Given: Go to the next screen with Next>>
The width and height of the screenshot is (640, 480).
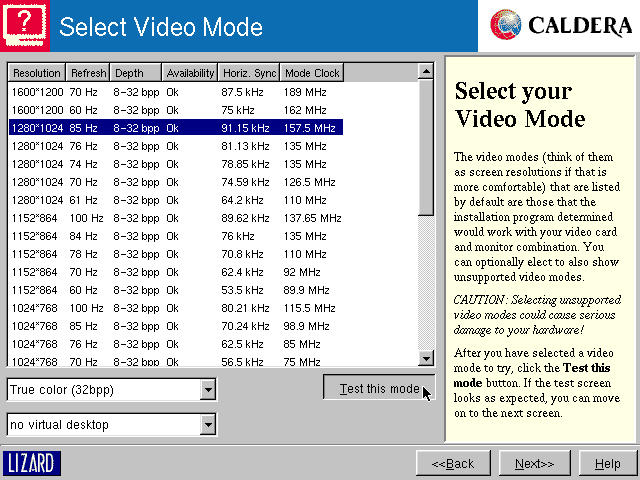Looking at the screenshot, I should pos(534,464).
